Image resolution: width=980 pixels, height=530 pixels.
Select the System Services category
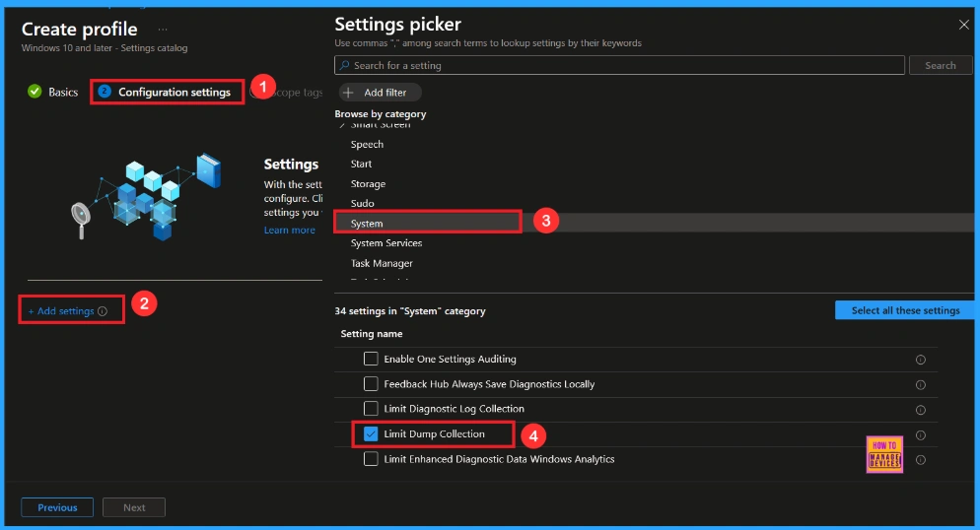[x=386, y=243]
